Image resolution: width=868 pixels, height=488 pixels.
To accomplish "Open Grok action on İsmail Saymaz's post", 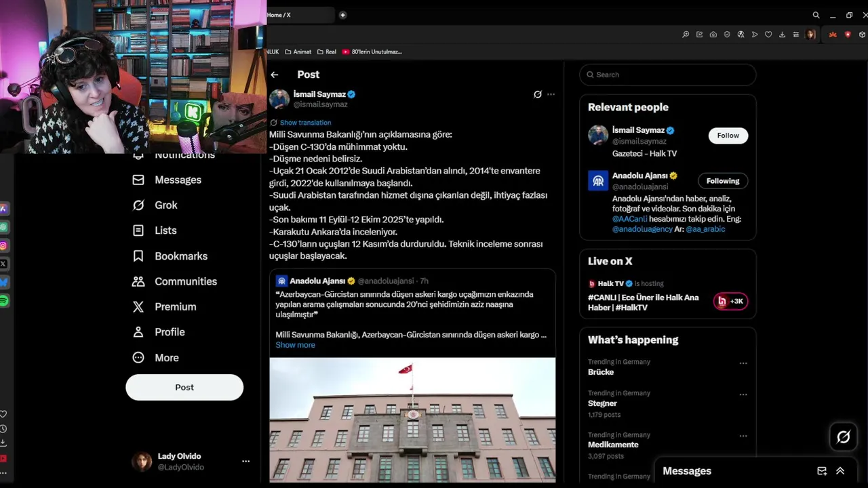I will click(x=538, y=94).
